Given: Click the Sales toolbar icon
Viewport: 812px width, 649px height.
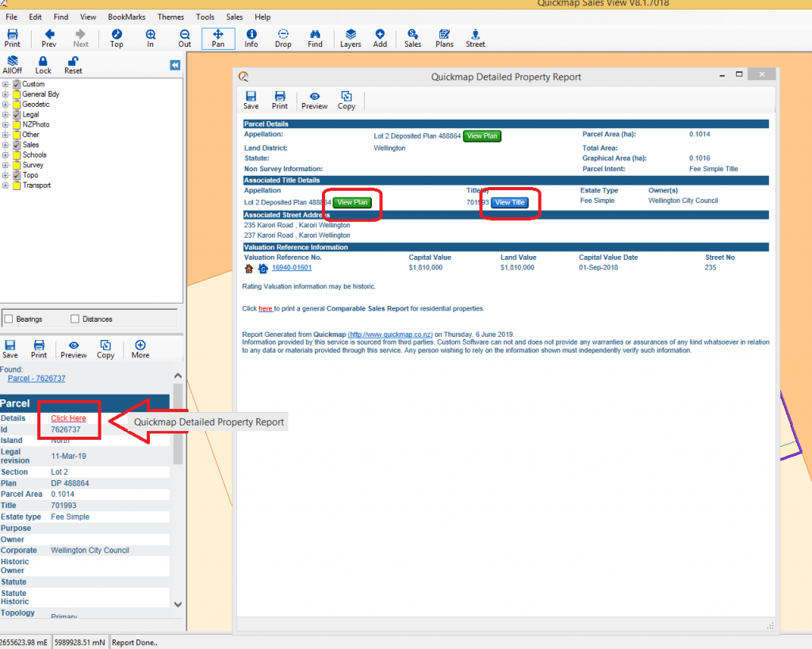Looking at the screenshot, I should coord(412,37).
